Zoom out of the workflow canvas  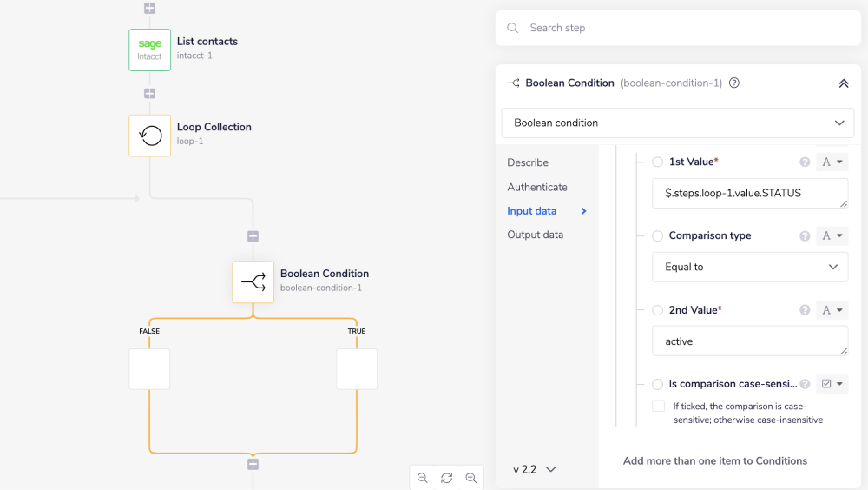[423, 478]
